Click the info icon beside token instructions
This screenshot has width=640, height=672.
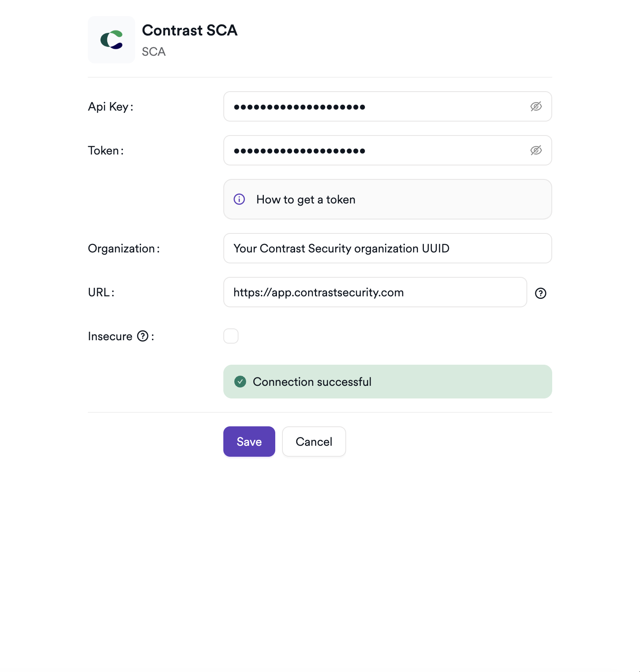point(239,199)
